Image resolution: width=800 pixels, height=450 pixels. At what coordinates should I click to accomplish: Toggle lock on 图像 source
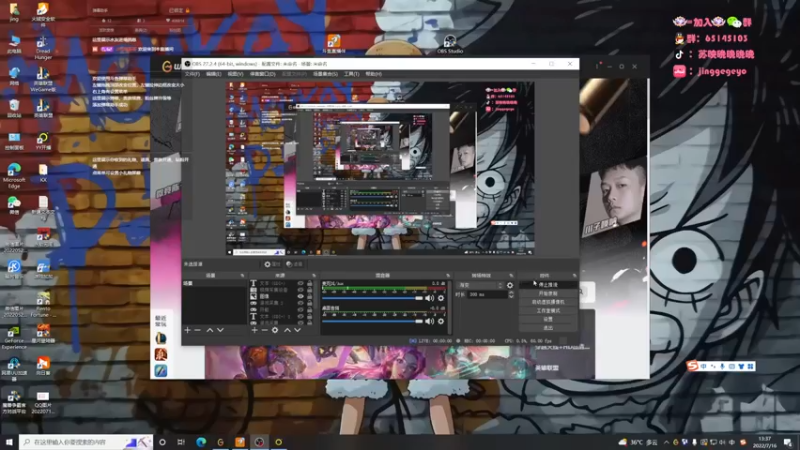pos(309,296)
